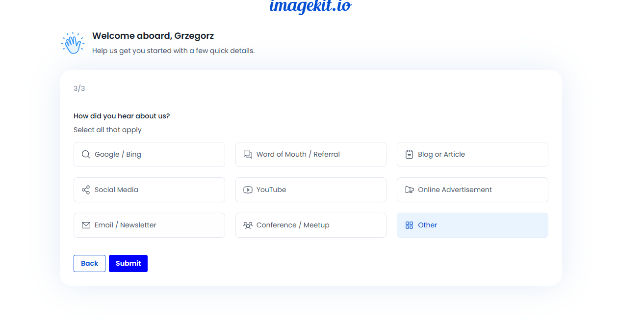Select the Email / Newsletter label
The height and width of the screenshot is (333, 644).
coord(126,225)
